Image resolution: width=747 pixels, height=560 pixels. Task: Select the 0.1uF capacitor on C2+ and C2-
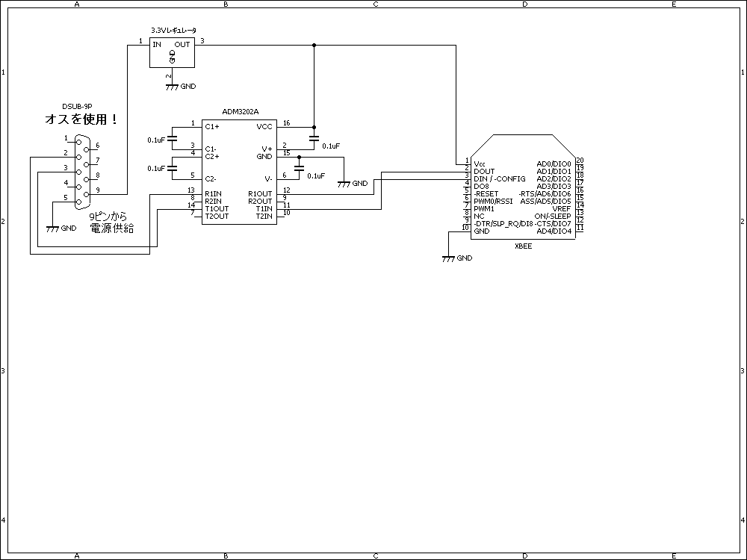173,169
